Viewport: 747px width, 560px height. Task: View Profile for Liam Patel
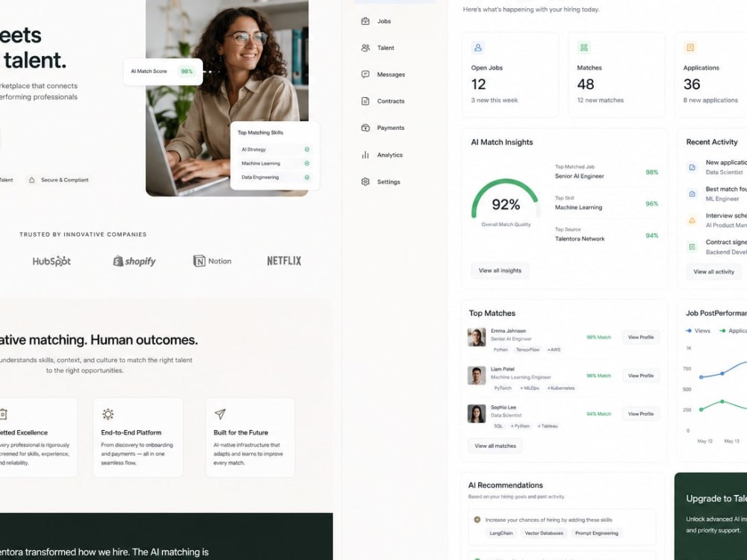coord(641,376)
